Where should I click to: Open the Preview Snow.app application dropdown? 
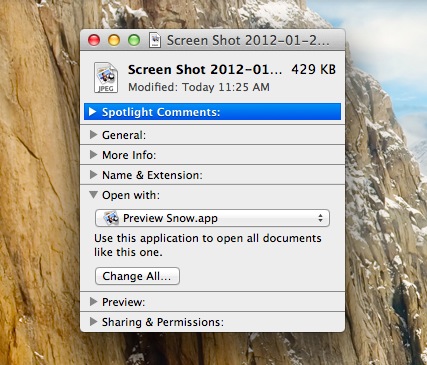(x=212, y=218)
